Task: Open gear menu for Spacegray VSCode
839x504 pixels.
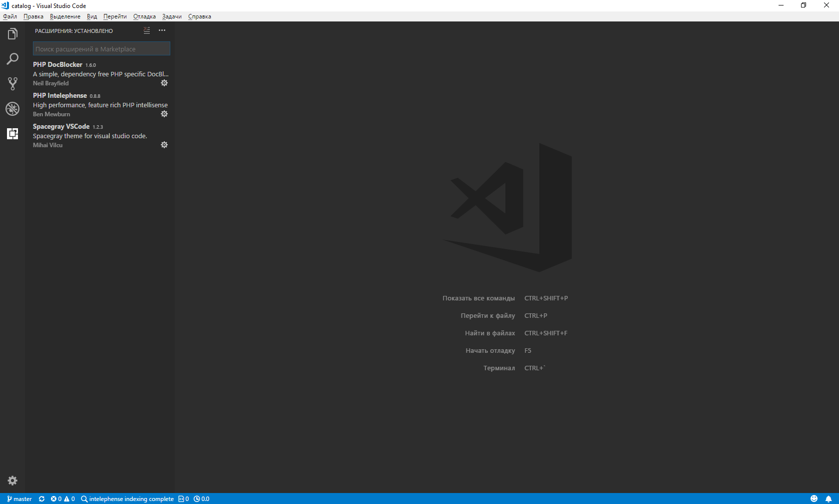Action: tap(164, 145)
